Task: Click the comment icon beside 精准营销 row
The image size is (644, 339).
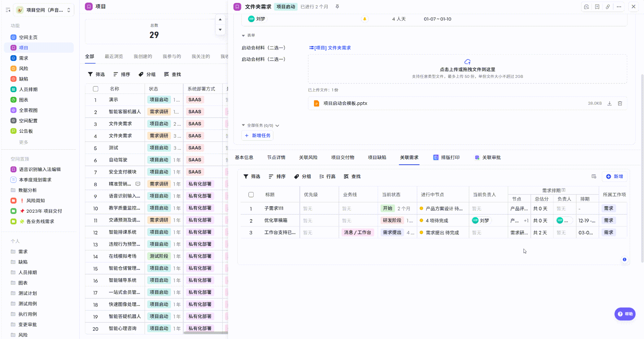Action: (x=138, y=184)
